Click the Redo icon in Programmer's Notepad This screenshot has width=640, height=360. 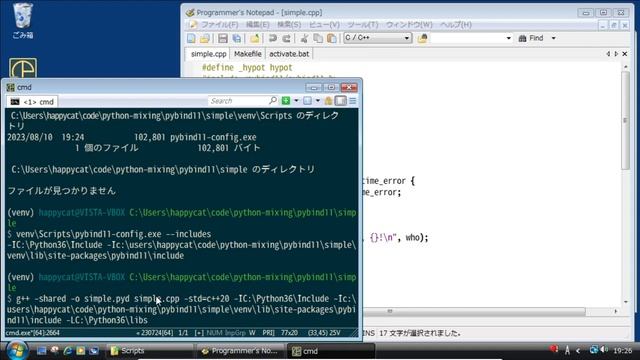pyautogui.click(x=287, y=38)
